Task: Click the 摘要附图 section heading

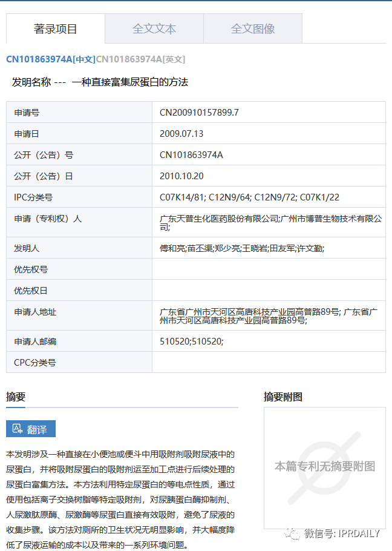Action: (283, 397)
